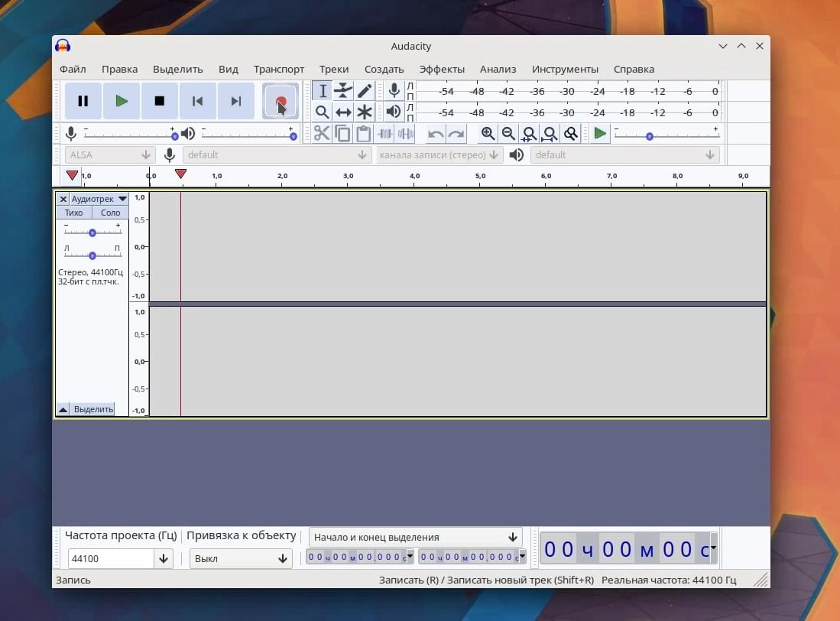Fit selection to window width
840x621 pixels.
(529, 133)
